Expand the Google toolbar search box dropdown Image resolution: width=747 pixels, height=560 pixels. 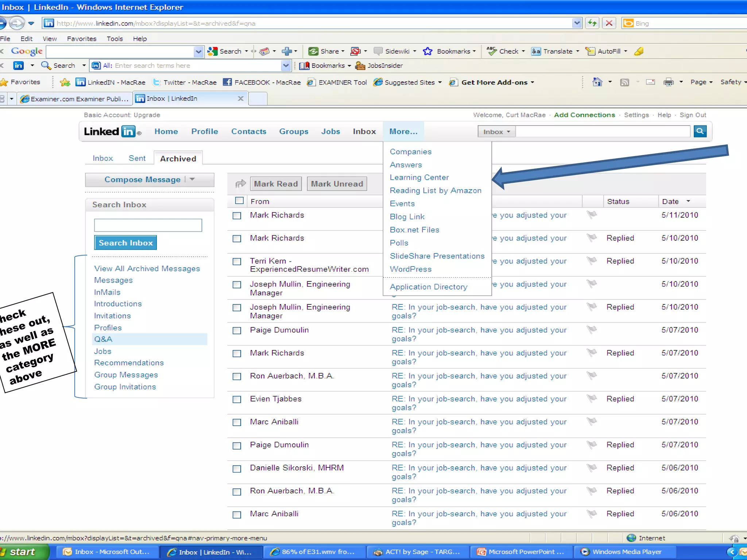(x=198, y=51)
